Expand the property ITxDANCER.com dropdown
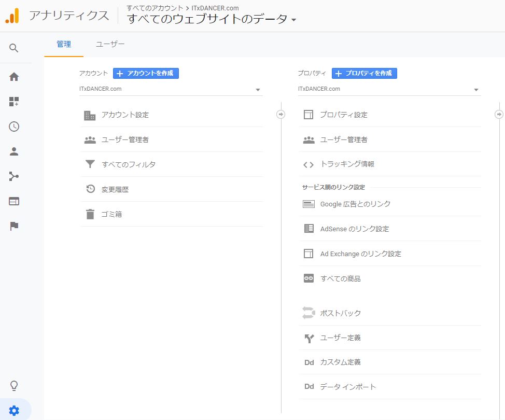This screenshot has width=505, height=420. [x=389, y=89]
